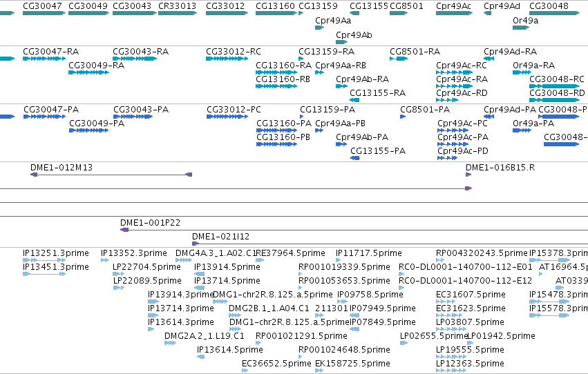
Task: Click the CG30043-RA transcript label
Action: (141, 52)
